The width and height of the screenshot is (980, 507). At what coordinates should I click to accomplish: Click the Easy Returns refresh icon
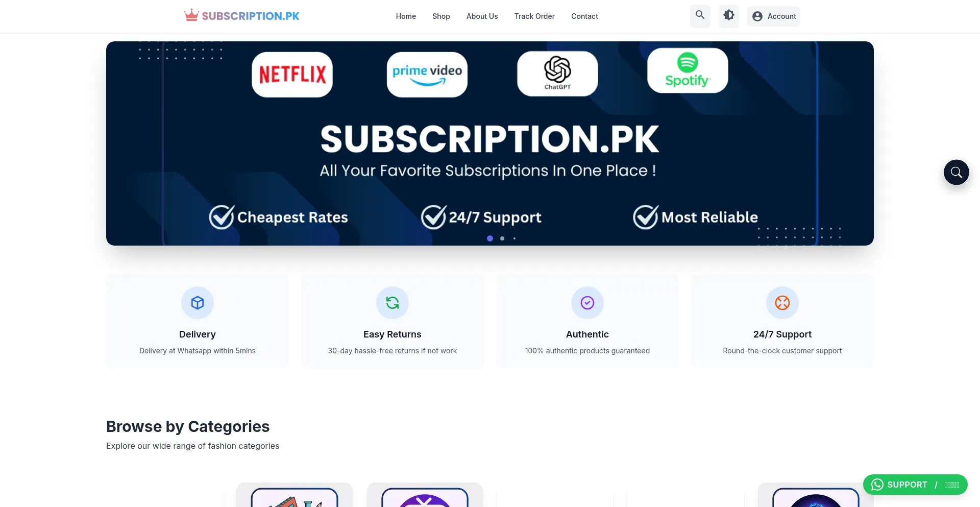393,303
